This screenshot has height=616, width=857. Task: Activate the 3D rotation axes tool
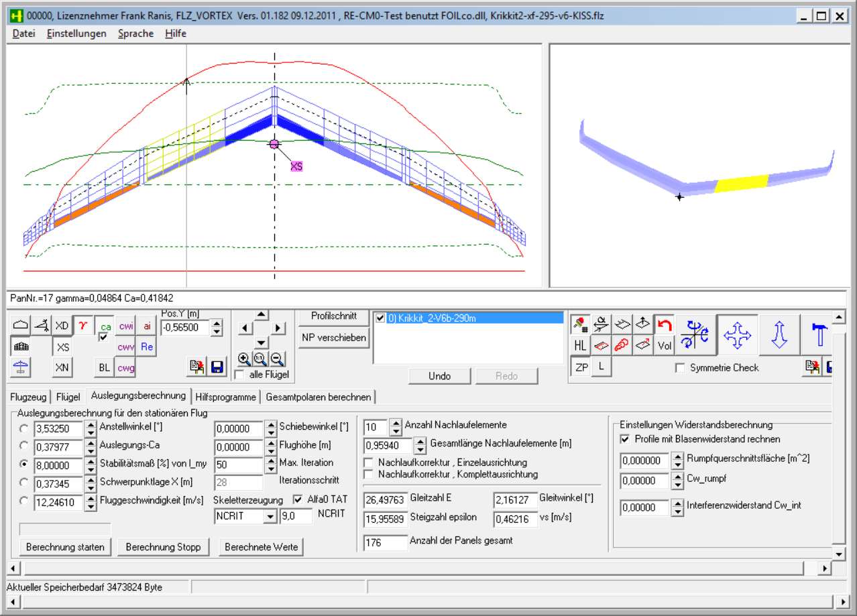coord(694,334)
